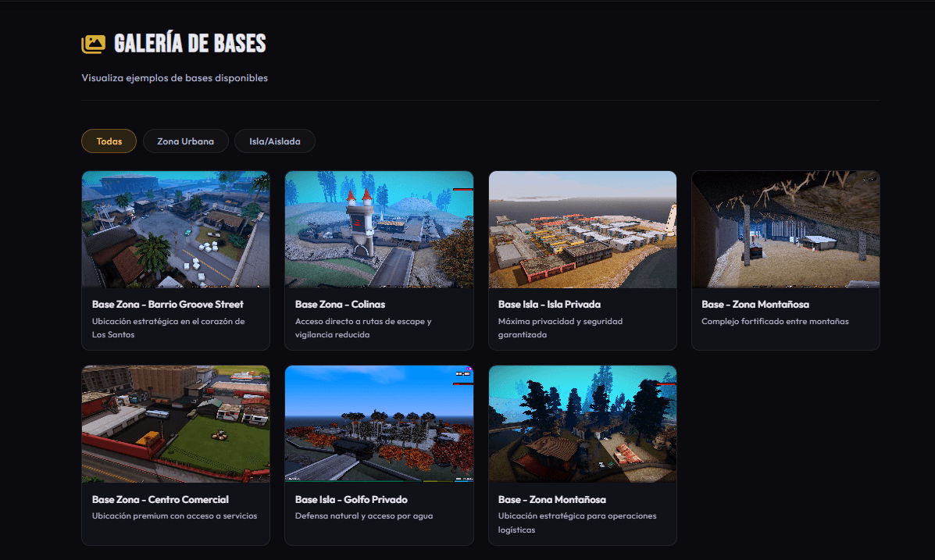The image size is (935, 560).
Task: Click subtitle 'Visualiza ejemplos de bases disponibles'
Action: pos(175,77)
